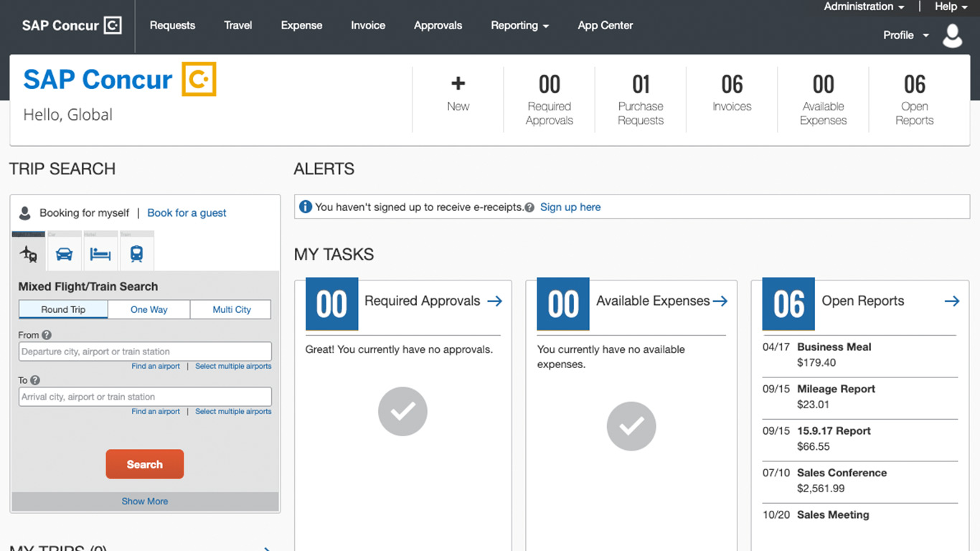Select the One Way option
Screen dimensions: 980x551
[x=149, y=309]
